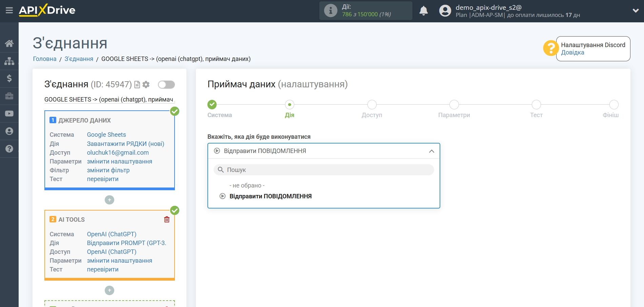Go to Головна breadcrumb

pos(45,59)
